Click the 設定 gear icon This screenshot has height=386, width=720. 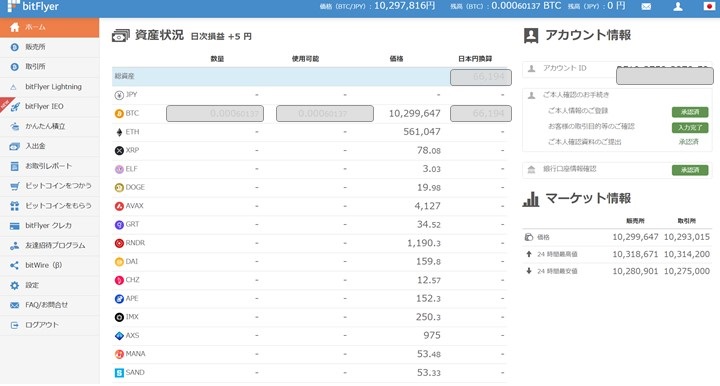[15, 285]
